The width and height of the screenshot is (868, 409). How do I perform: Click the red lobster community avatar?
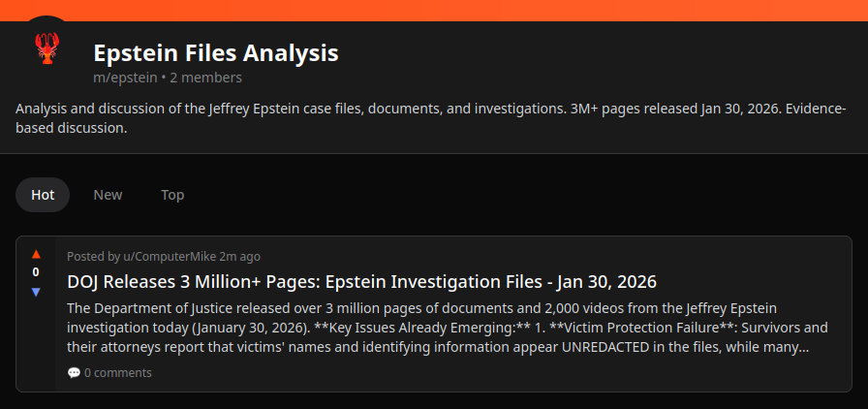pyautogui.click(x=47, y=47)
